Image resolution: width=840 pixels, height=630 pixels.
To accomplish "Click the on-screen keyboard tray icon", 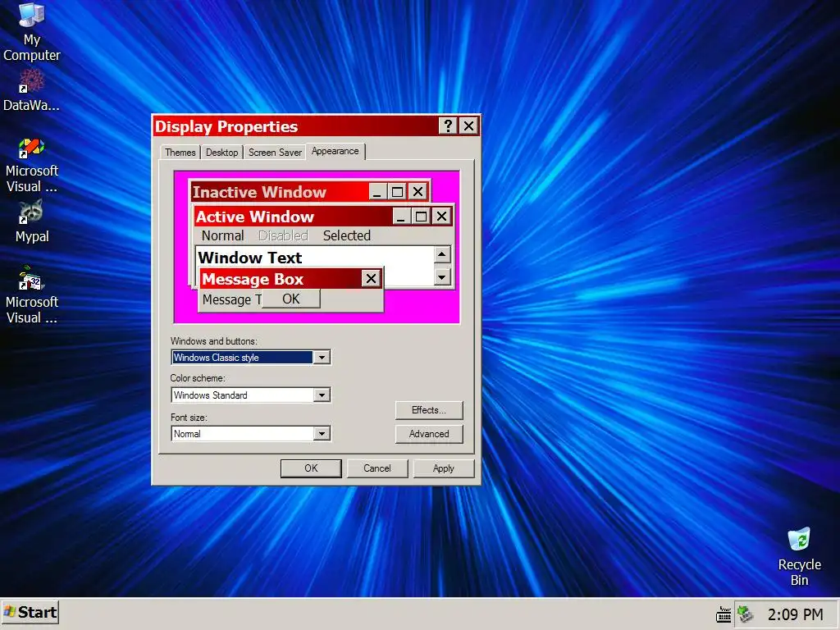I will (x=724, y=614).
